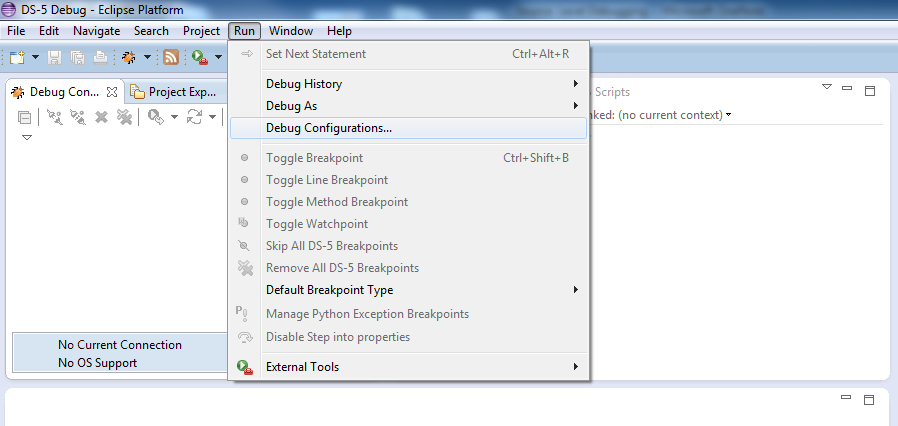Open Debug Configurations... from Run menu
The height and width of the screenshot is (426, 898).
(328, 128)
